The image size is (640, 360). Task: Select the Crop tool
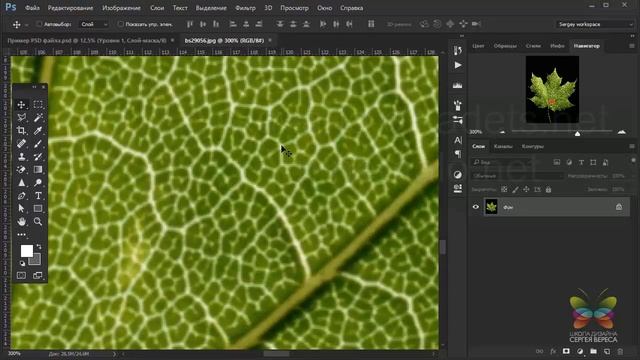21,131
